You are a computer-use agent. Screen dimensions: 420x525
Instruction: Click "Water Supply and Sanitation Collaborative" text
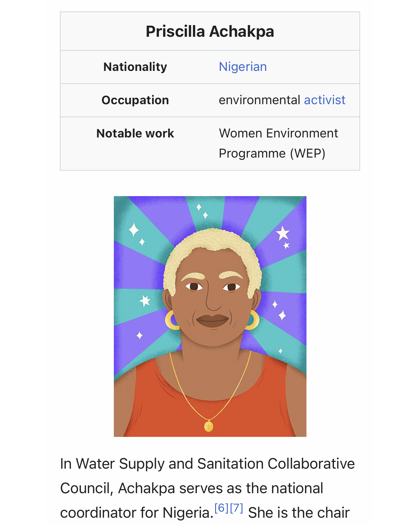pyautogui.click(x=215, y=464)
